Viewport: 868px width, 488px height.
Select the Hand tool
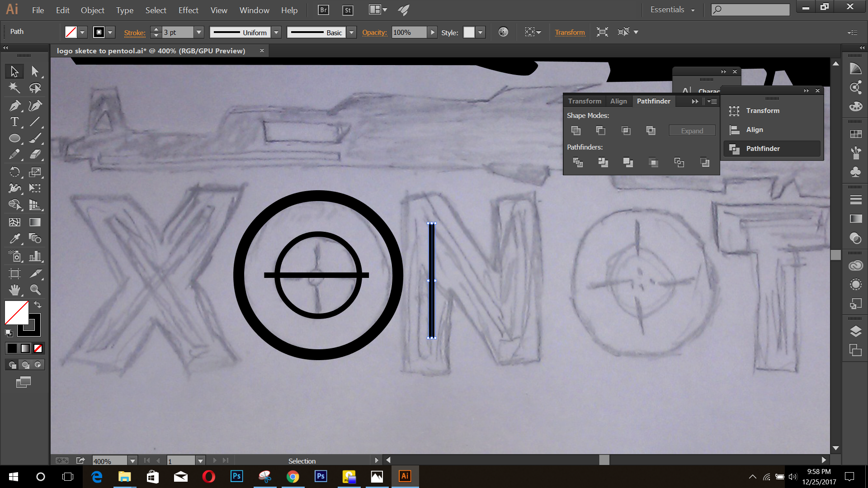tap(14, 290)
